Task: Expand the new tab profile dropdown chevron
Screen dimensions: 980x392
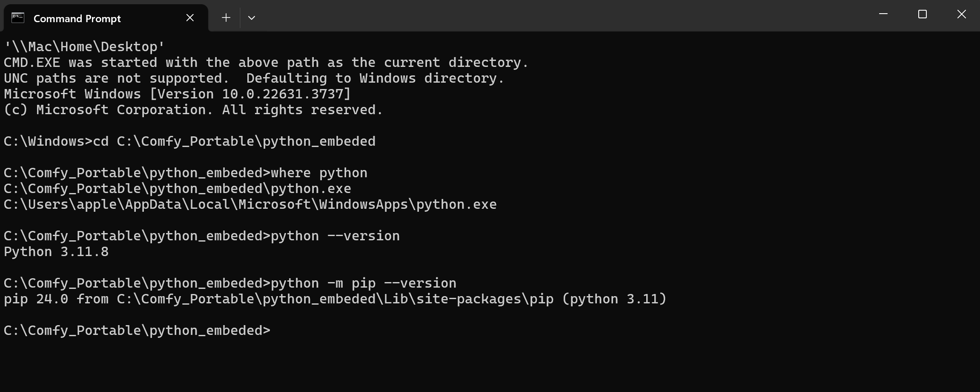Action: 252,18
